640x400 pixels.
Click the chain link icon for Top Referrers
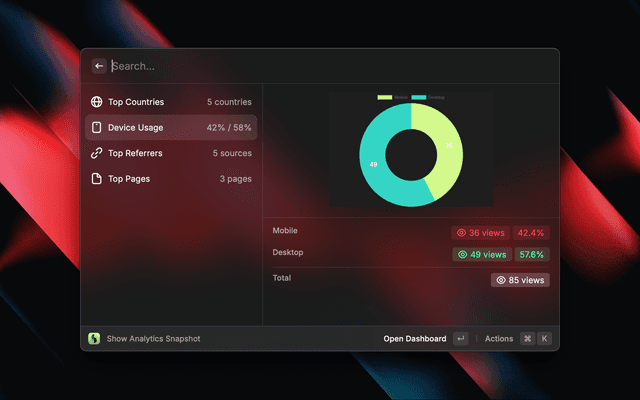pyautogui.click(x=97, y=154)
